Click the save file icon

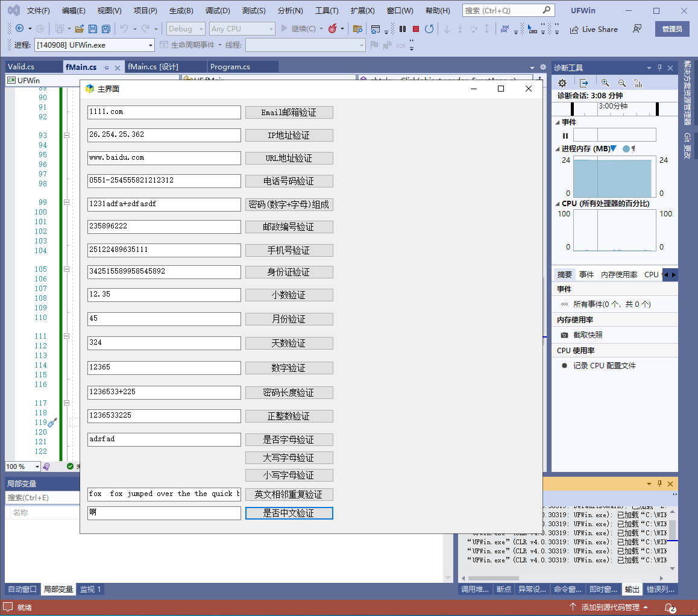coord(93,29)
